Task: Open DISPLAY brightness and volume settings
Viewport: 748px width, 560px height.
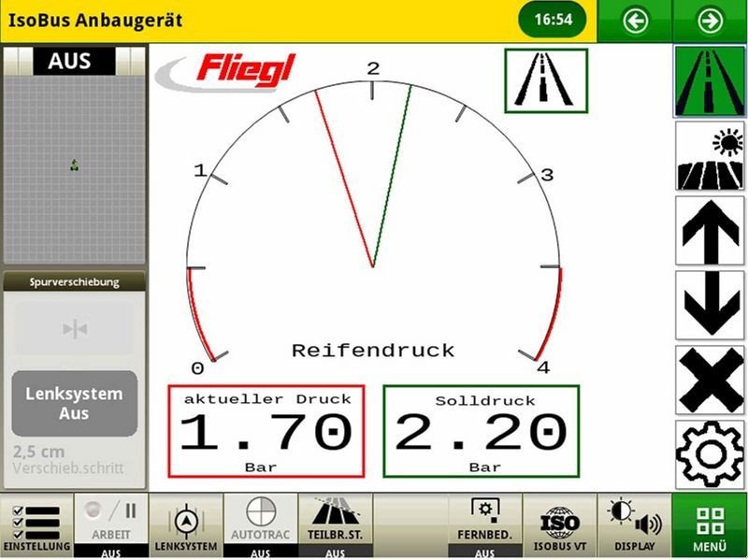Action: [x=634, y=525]
